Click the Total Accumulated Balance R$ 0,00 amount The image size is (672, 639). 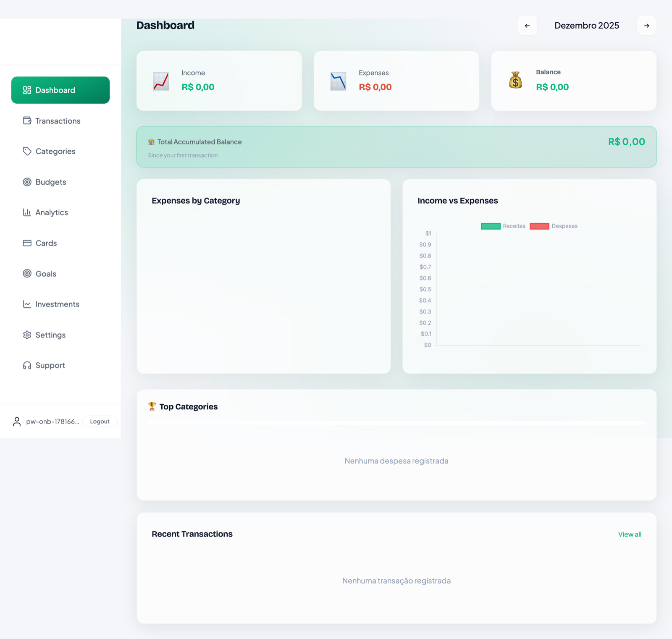click(627, 142)
